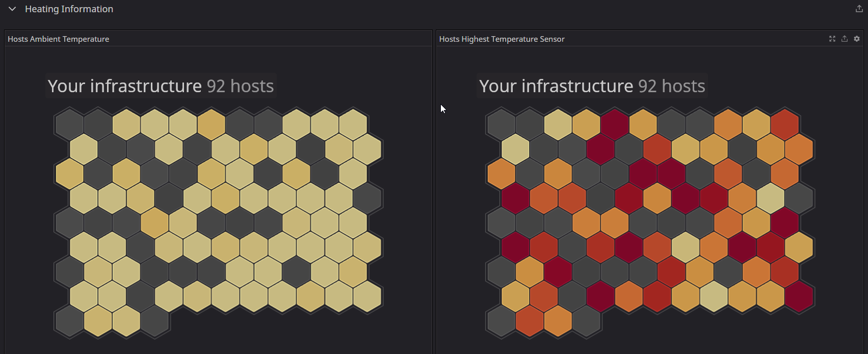868x354 pixels.
Task: Collapse the Heating Information section chevron
Action: tap(12, 9)
